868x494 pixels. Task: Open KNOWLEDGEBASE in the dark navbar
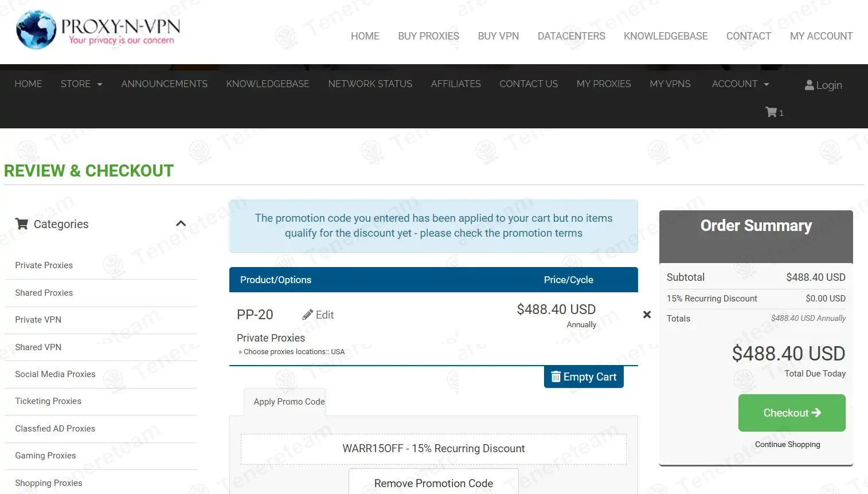[x=268, y=84]
